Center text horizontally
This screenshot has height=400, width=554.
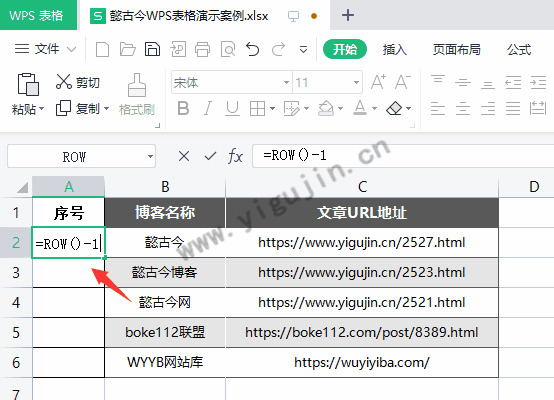[463, 108]
